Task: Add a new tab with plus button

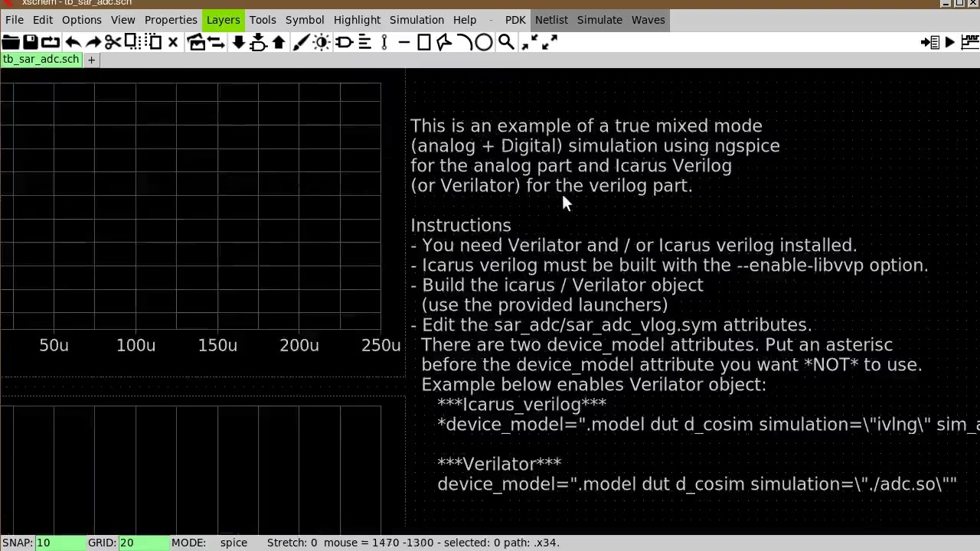Action: (x=91, y=59)
